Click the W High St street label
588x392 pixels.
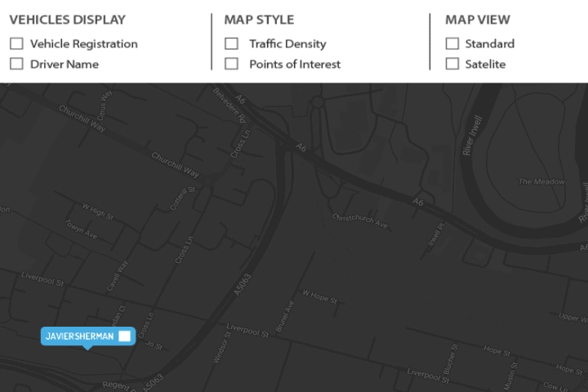tap(97, 211)
